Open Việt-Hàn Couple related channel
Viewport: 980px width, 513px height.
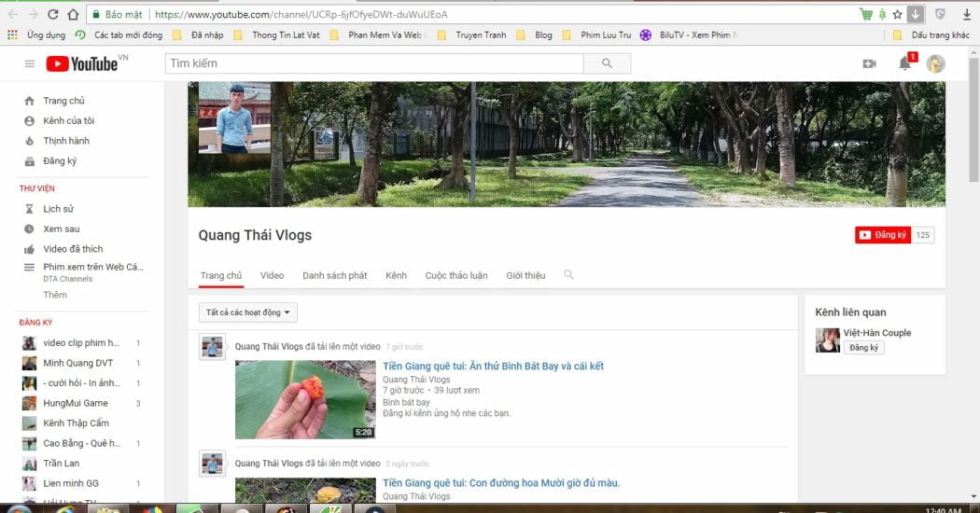pyautogui.click(x=877, y=333)
